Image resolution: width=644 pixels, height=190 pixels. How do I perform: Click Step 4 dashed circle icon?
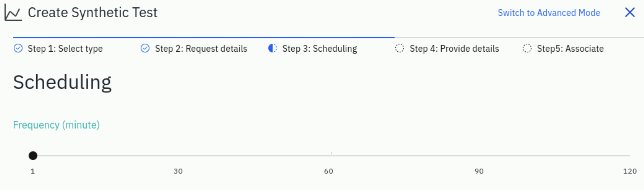pos(399,48)
